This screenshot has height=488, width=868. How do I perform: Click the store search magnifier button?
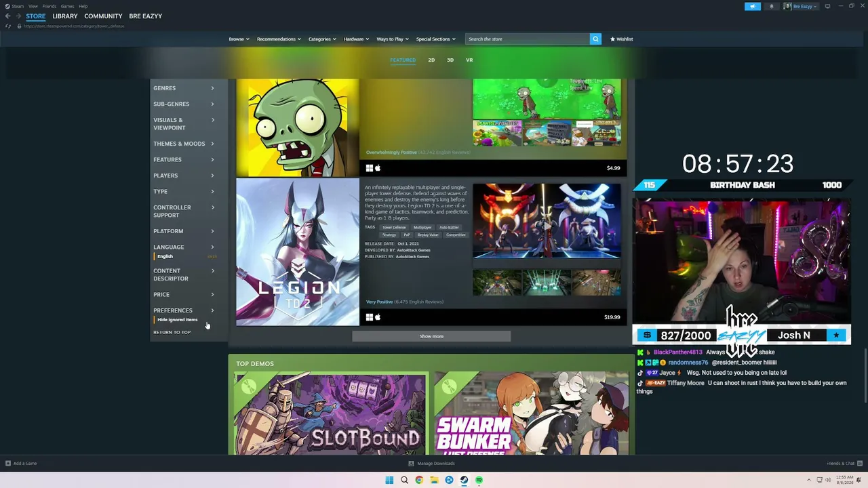595,39
